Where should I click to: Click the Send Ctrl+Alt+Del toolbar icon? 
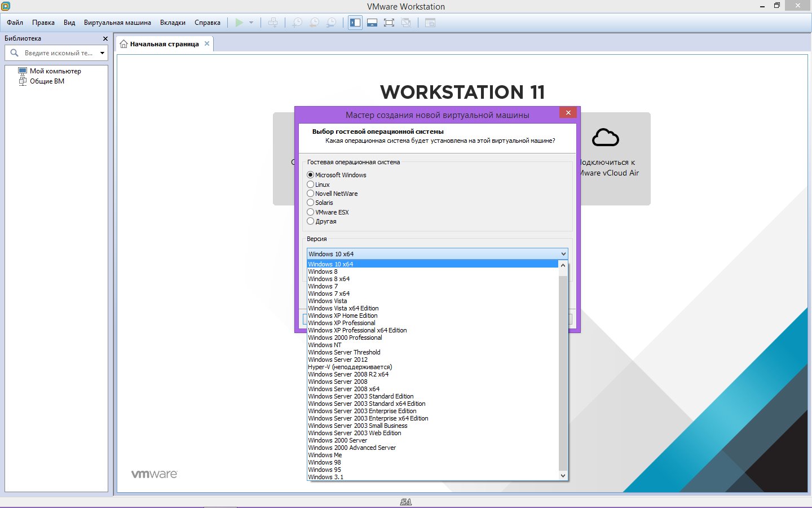click(273, 23)
